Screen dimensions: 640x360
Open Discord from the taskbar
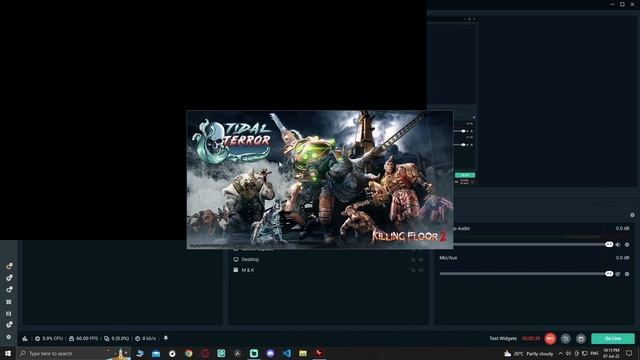coord(270,353)
